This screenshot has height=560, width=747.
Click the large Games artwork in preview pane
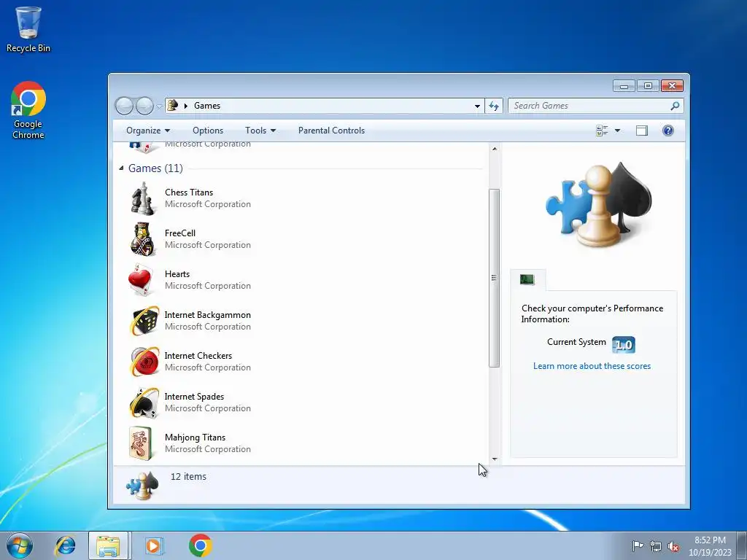point(598,205)
